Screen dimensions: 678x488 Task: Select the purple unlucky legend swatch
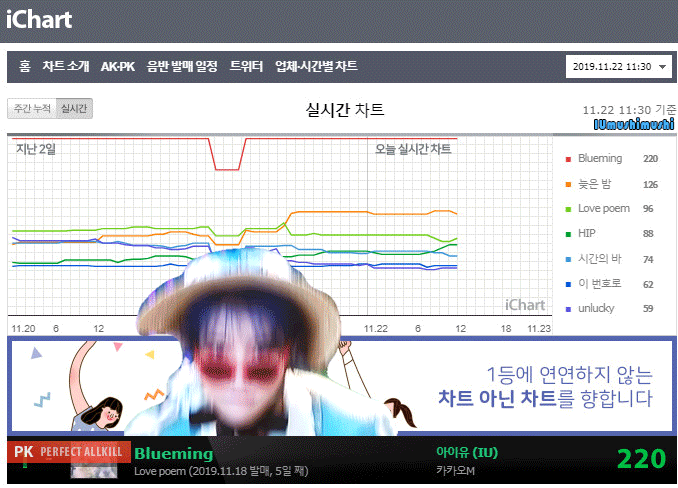click(568, 309)
